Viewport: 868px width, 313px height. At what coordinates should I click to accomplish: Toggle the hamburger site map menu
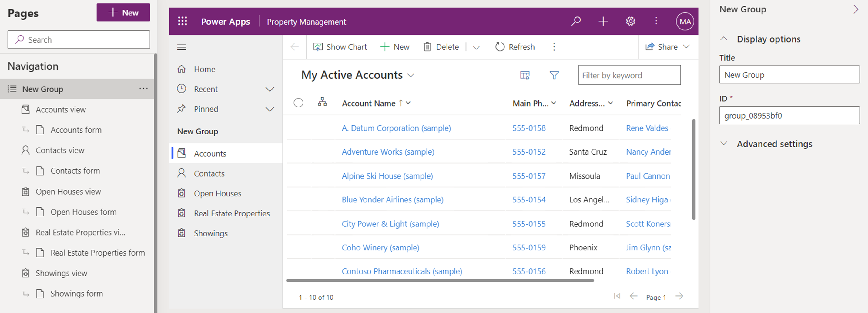182,47
